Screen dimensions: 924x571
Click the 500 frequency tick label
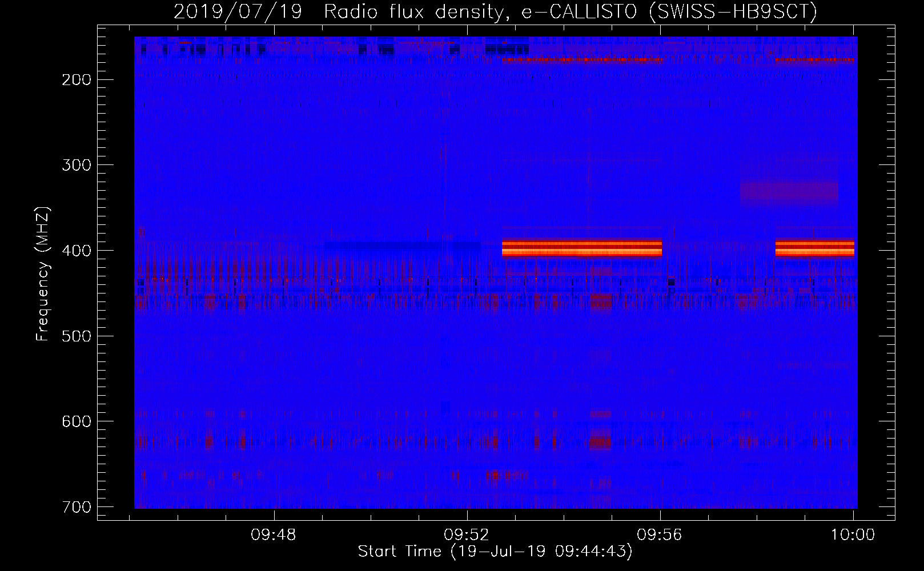(x=76, y=336)
